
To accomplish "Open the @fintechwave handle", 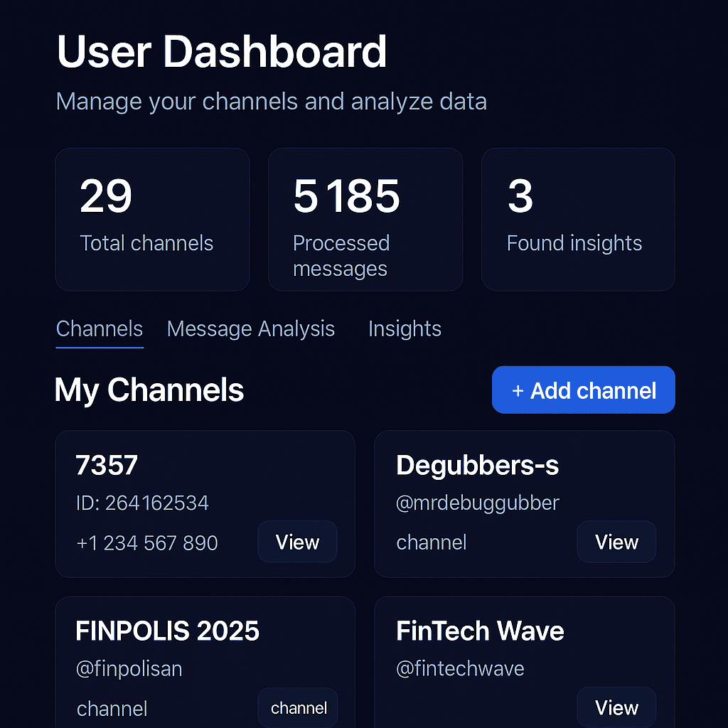I will pos(460,669).
